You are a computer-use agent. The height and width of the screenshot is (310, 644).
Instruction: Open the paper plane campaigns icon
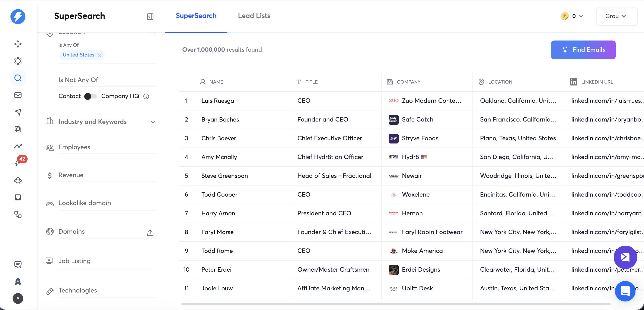point(18,112)
